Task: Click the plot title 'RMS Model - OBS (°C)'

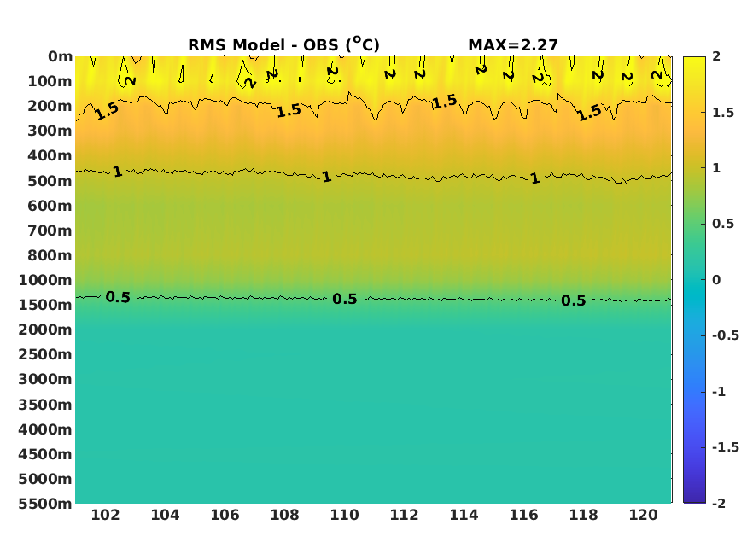Action: [x=283, y=44]
